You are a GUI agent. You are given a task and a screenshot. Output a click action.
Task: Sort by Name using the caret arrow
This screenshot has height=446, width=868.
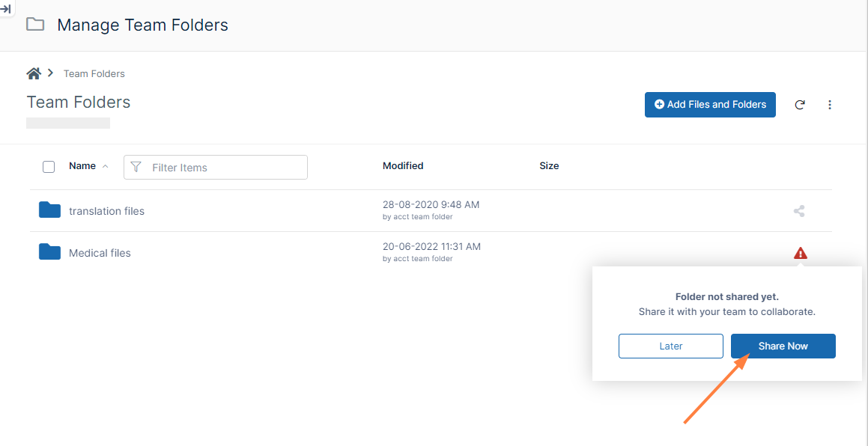point(105,167)
